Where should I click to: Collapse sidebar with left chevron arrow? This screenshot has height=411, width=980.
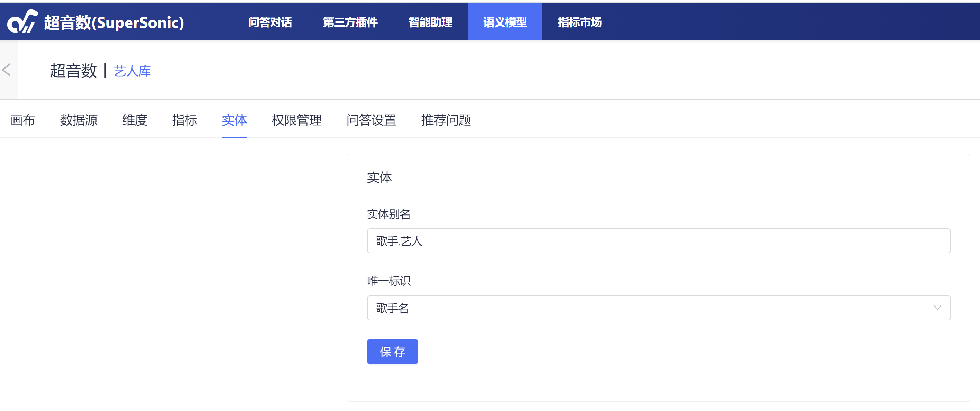click(x=7, y=70)
